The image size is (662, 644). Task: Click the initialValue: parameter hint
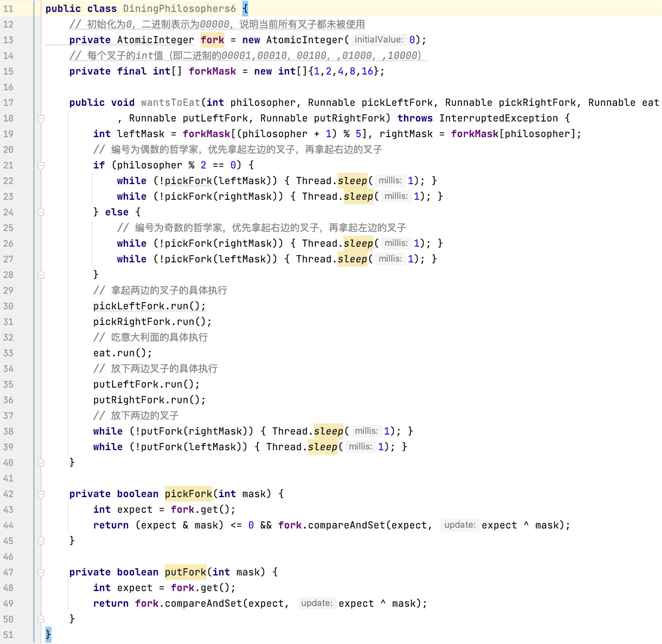click(379, 40)
